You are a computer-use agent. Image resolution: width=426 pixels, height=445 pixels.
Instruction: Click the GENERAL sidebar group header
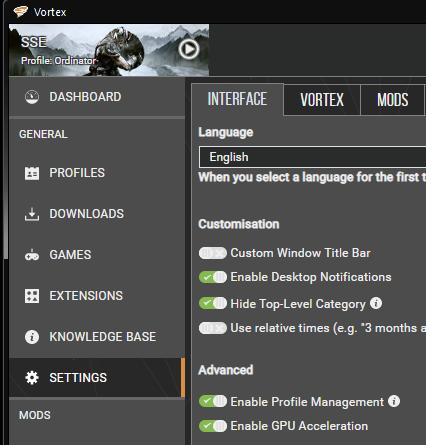43,134
